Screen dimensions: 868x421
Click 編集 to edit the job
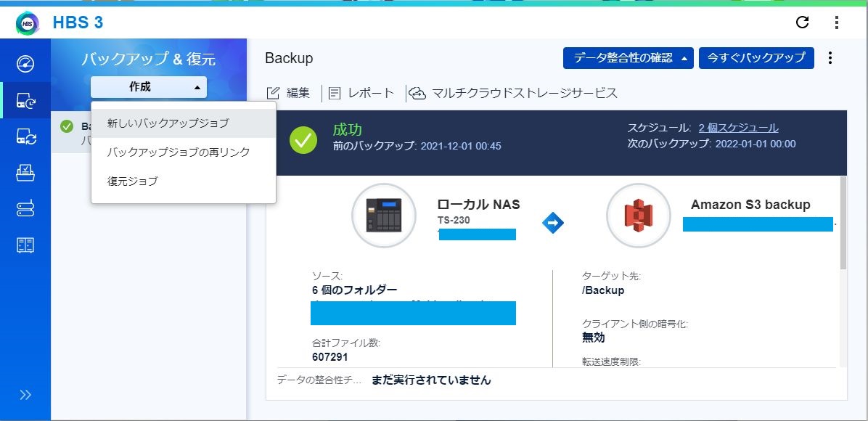pyautogui.click(x=288, y=93)
